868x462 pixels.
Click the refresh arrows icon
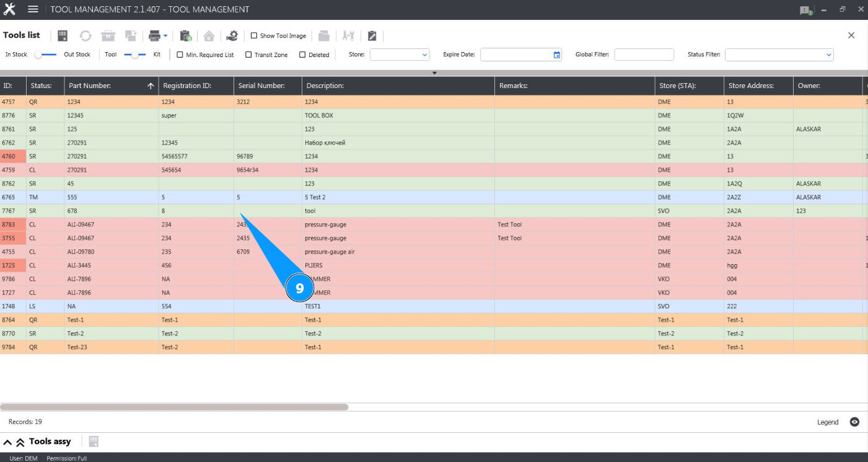tap(85, 35)
